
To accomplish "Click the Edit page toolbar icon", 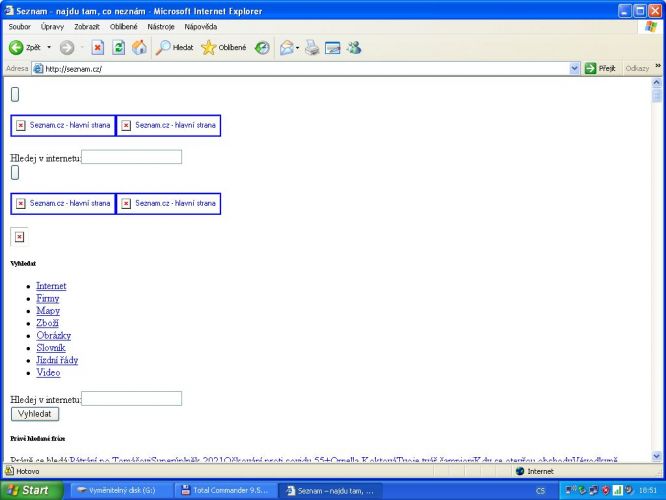I will pos(333,48).
